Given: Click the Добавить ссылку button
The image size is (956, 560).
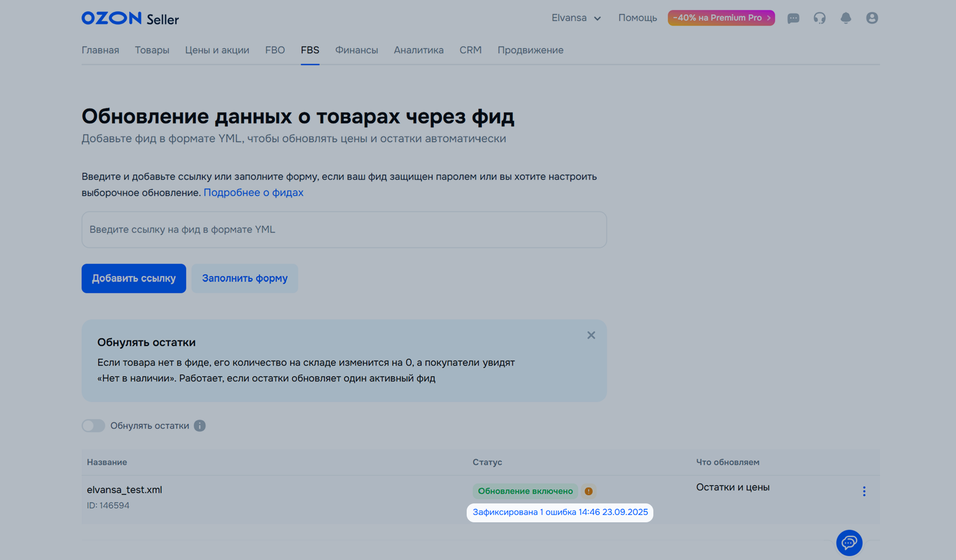Looking at the screenshot, I should pyautogui.click(x=133, y=278).
